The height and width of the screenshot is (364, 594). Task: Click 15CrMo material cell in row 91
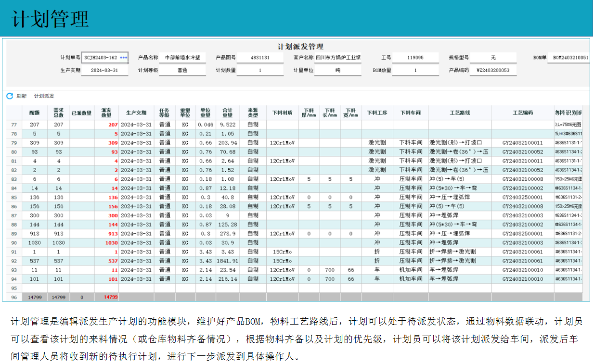pos(282,252)
